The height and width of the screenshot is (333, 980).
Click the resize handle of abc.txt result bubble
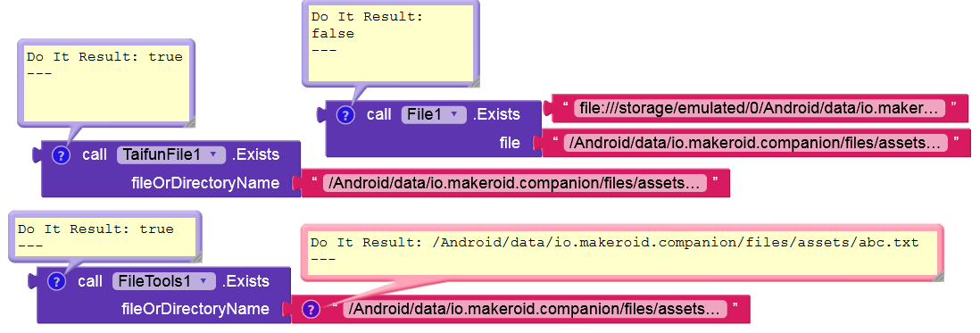[938, 276]
